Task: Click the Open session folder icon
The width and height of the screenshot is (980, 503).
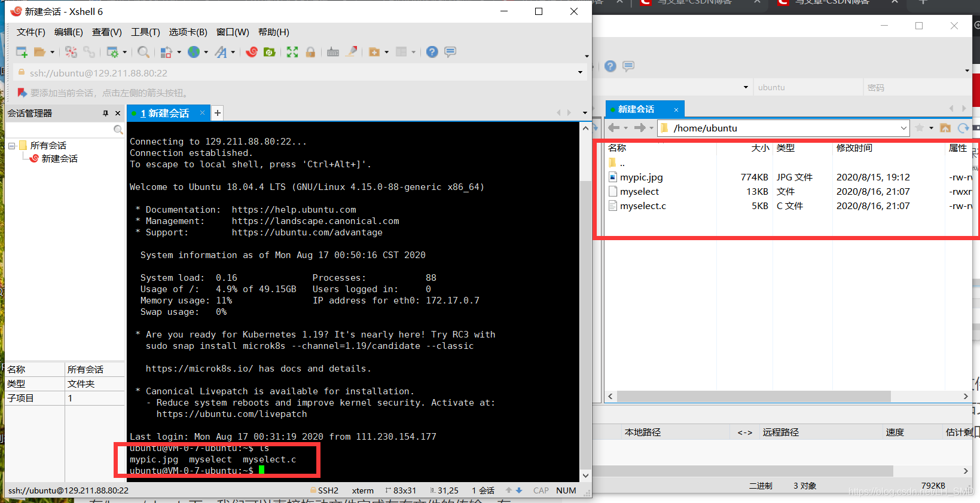Action: (x=39, y=52)
